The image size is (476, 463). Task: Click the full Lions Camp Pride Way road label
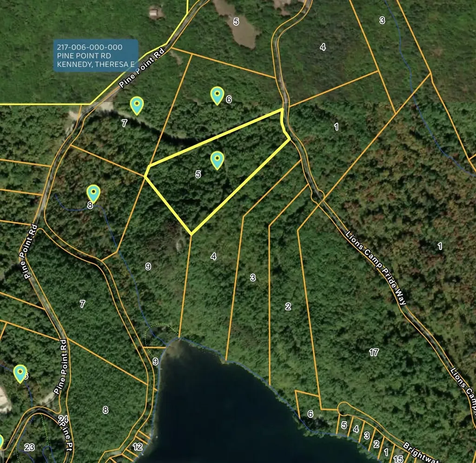point(376,268)
